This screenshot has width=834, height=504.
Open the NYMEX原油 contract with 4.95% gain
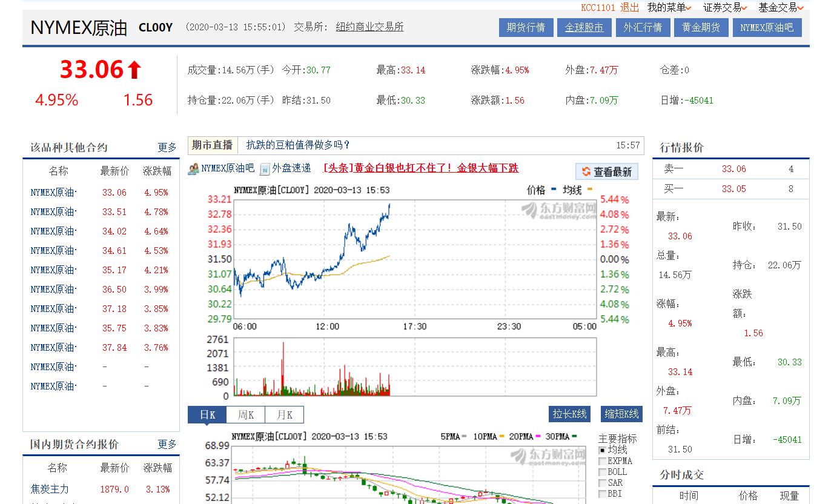pyautogui.click(x=54, y=193)
